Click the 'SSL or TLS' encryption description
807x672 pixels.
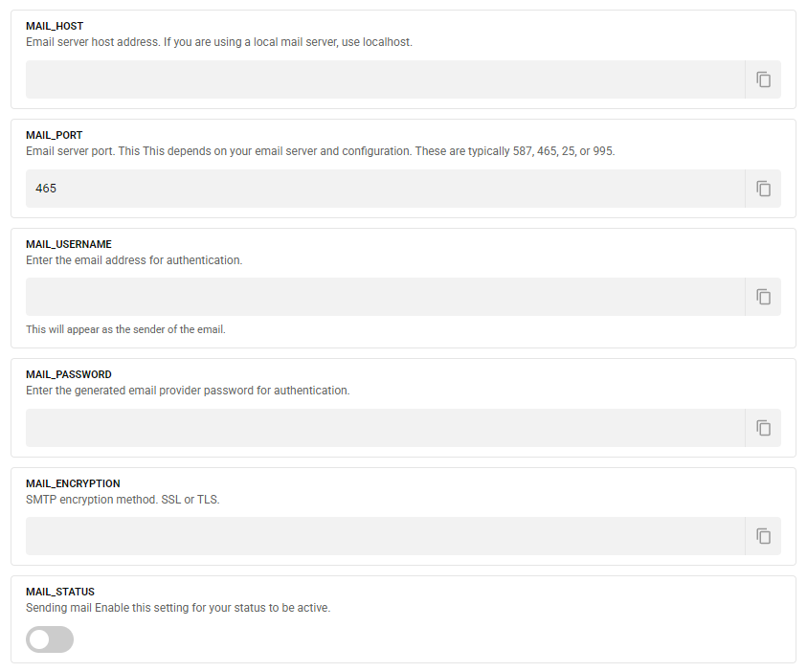coord(123,499)
